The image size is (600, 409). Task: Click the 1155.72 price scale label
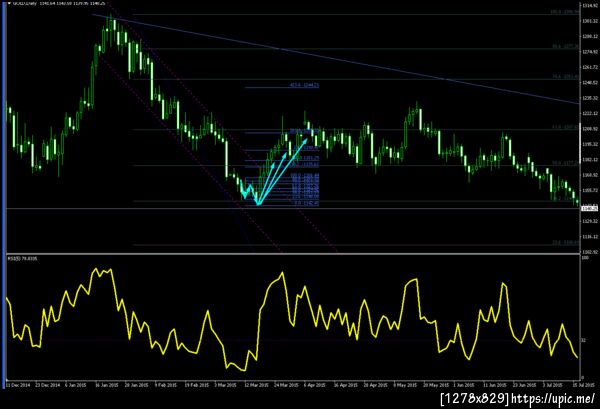(x=590, y=190)
